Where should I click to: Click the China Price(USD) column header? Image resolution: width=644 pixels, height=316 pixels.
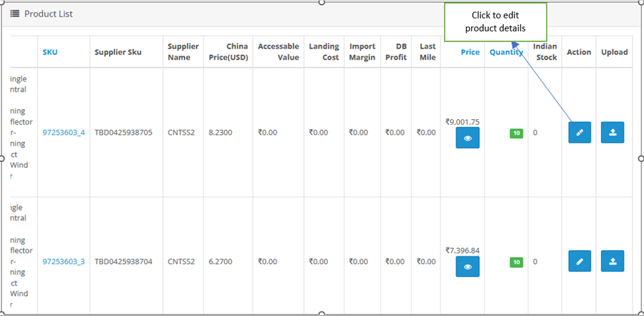click(x=229, y=52)
